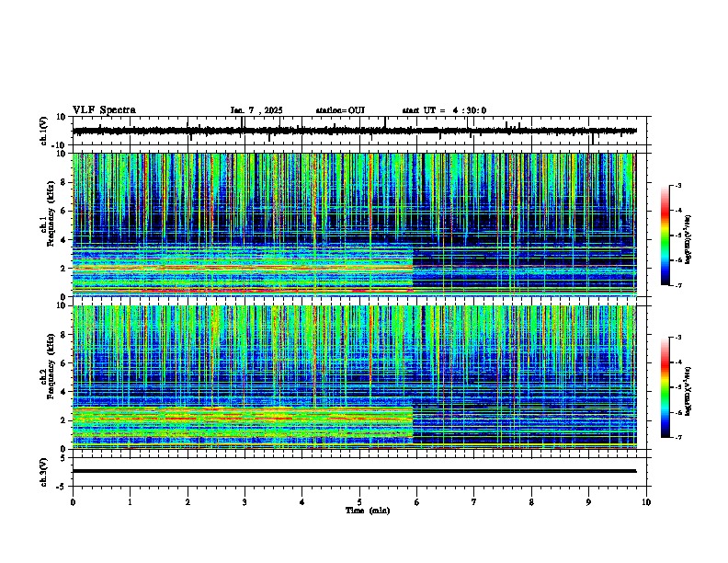Screen dimensions: 728x563
Task: Click the "-3" tick on ch.2 colorbar
Action: (677, 338)
